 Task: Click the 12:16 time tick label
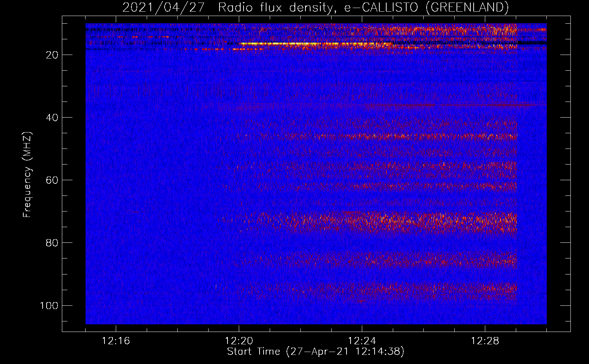point(116,341)
